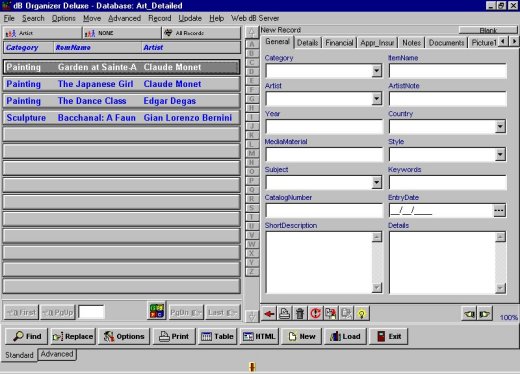Open the Advanced menu
Screen dimensions: 520x374
coord(124,18)
